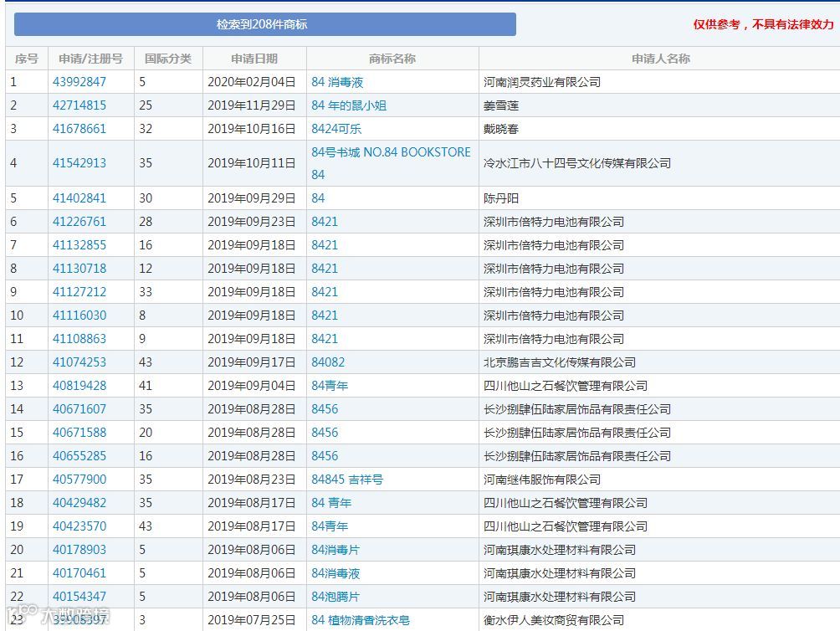
Task: Select applicant 冷水江市八十四号文化传媒有限公司
Action: point(577,163)
